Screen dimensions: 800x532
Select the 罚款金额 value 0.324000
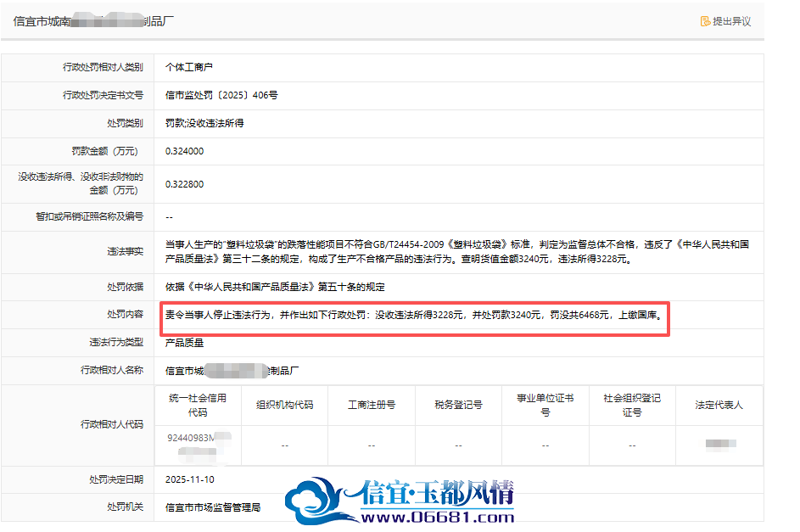click(x=185, y=152)
